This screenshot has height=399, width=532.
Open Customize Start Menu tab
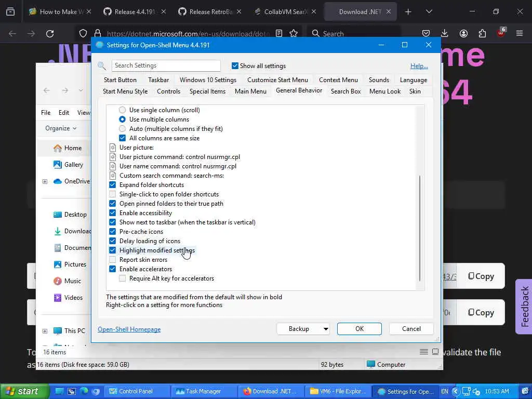tap(277, 80)
